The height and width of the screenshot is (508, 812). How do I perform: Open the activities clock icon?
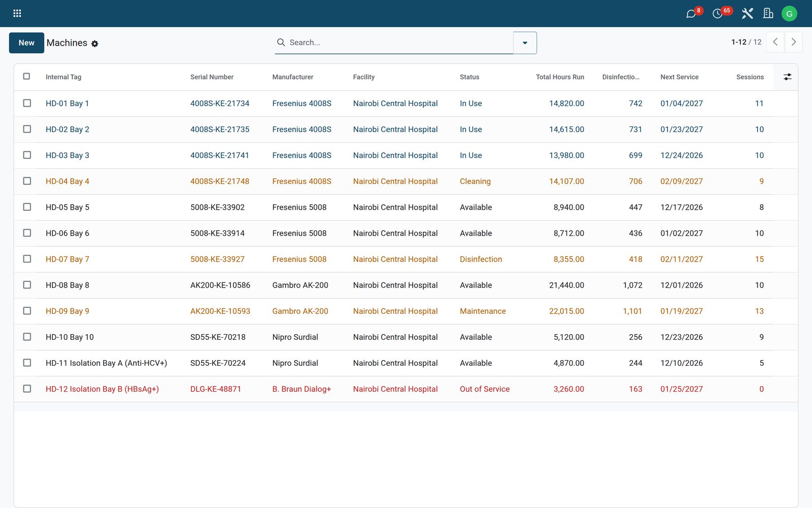click(717, 14)
